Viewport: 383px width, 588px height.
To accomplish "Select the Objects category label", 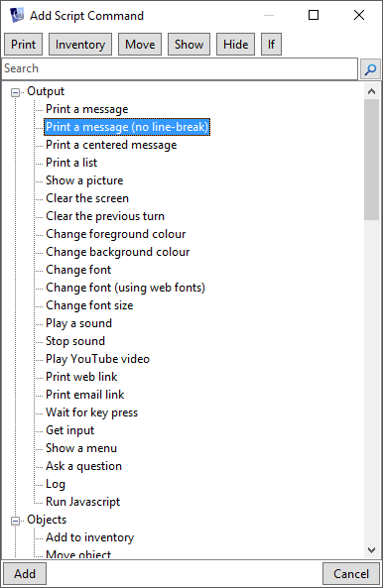I will pos(47,520).
